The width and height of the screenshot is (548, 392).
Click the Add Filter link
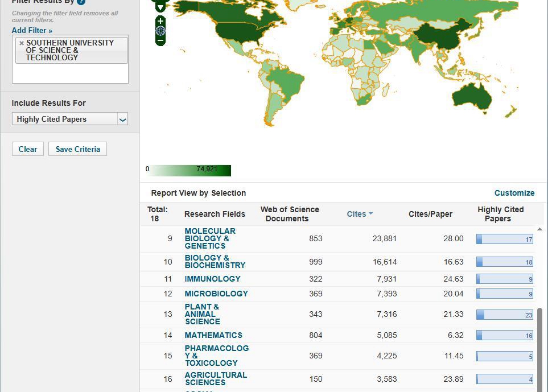click(x=32, y=30)
